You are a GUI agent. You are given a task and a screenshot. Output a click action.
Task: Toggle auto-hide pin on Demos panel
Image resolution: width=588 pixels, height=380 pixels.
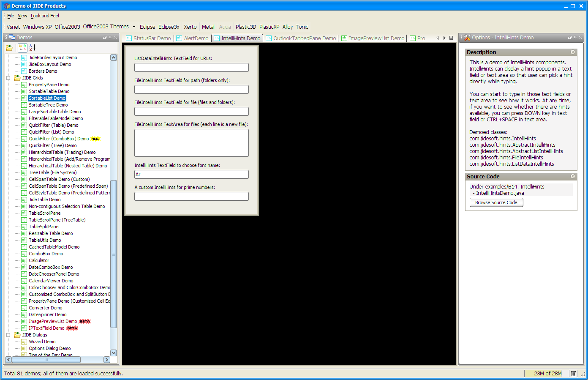pyautogui.click(x=110, y=38)
